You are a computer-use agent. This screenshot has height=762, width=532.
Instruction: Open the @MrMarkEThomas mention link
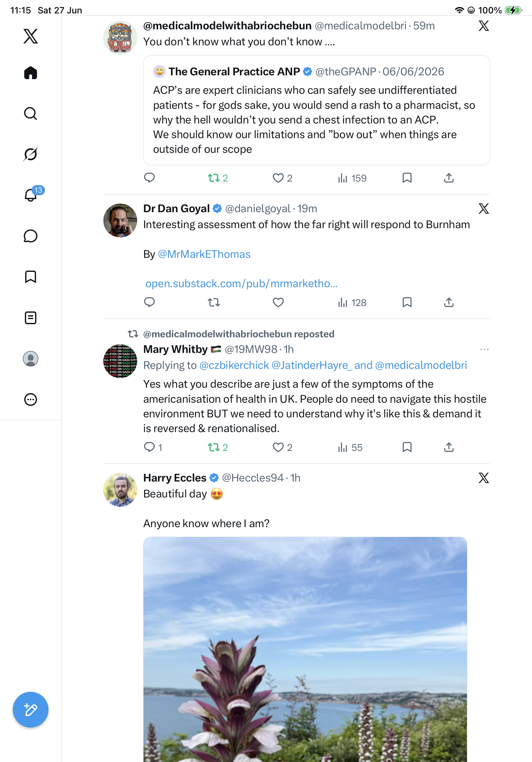[204, 254]
